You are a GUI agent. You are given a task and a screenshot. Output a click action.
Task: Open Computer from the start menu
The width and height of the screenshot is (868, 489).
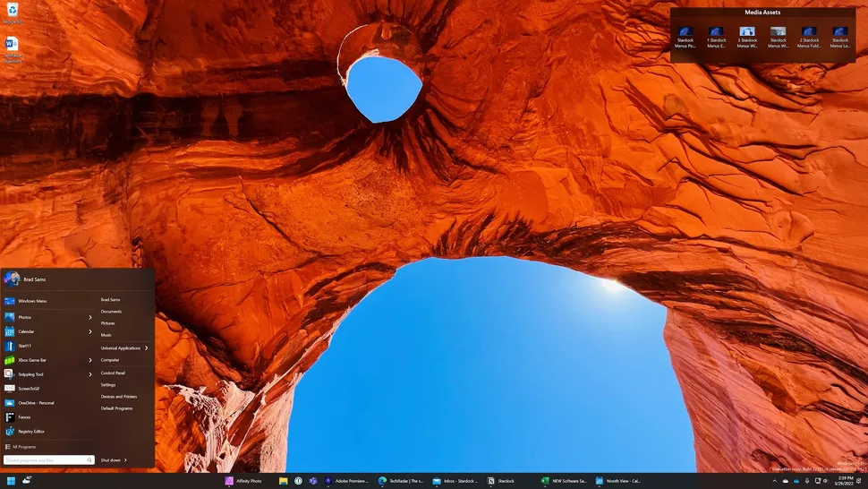(x=110, y=360)
